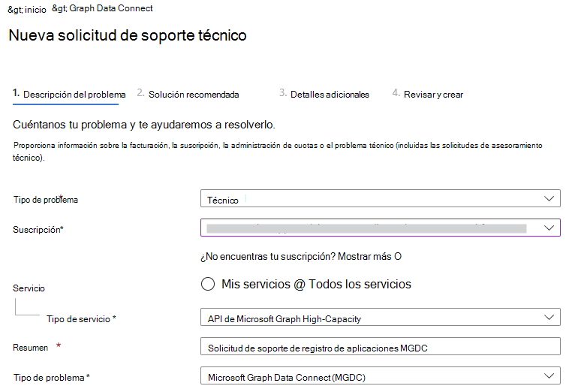Click into the Resumen text field

click(381, 347)
